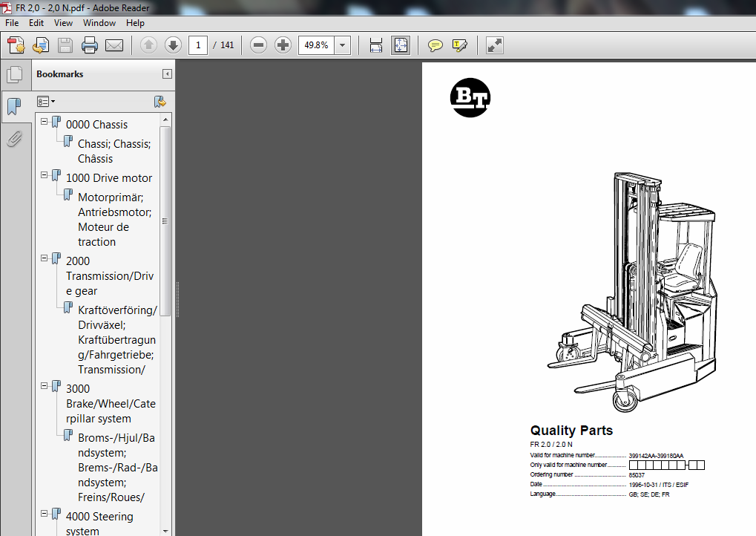Viewport: 756px width, 536px height.
Task: Click the total page count 141
Action: point(227,45)
